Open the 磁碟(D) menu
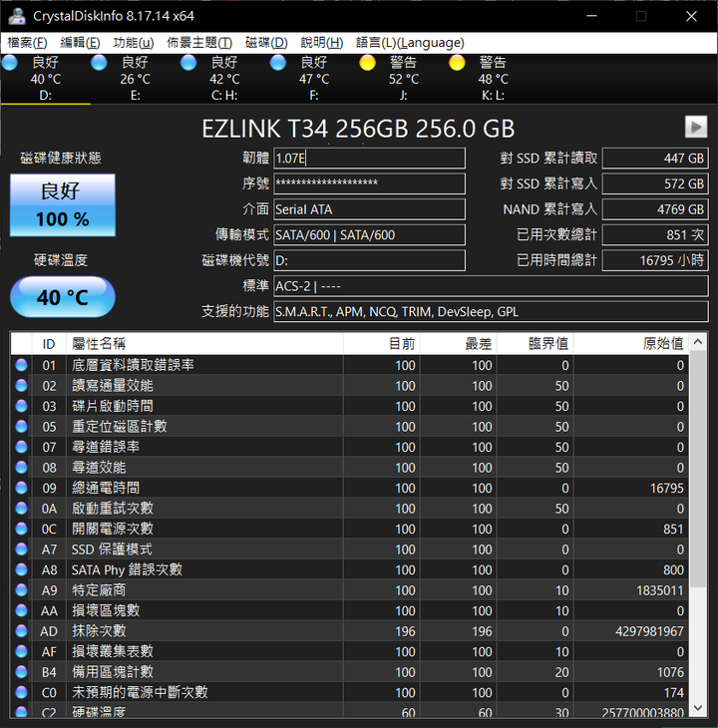This screenshot has width=718, height=728. coord(266,43)
